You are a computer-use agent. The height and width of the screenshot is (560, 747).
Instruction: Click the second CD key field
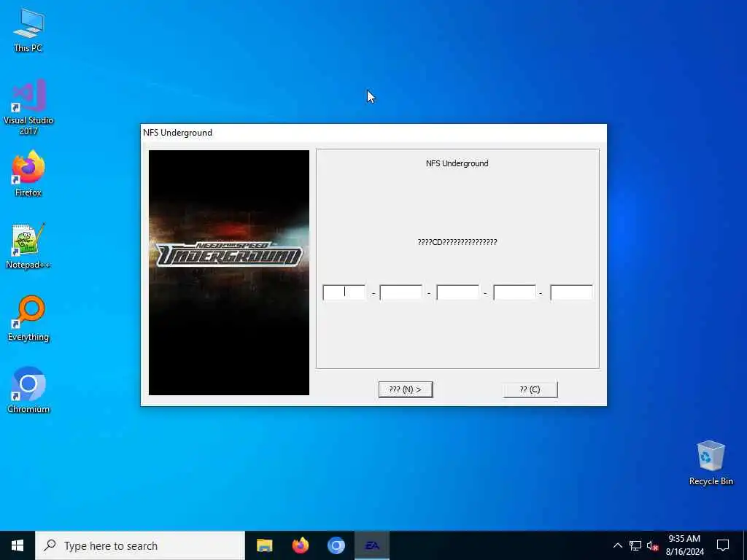point(400,292)
